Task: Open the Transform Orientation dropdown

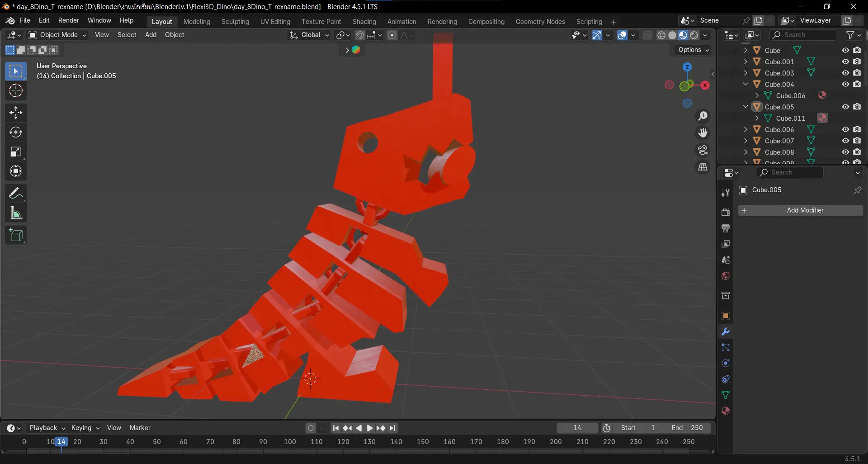Action: [310, 35]
